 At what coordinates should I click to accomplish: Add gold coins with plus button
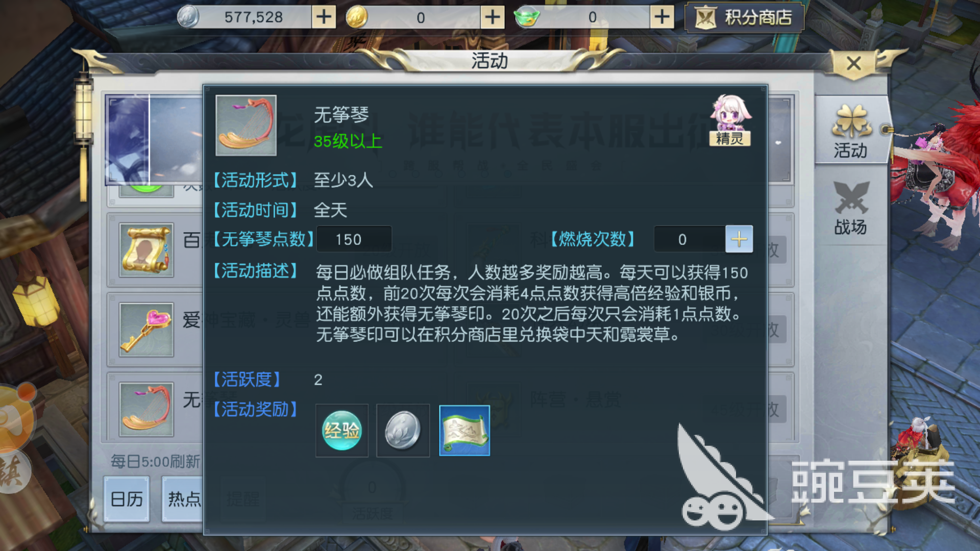[493, 17]
